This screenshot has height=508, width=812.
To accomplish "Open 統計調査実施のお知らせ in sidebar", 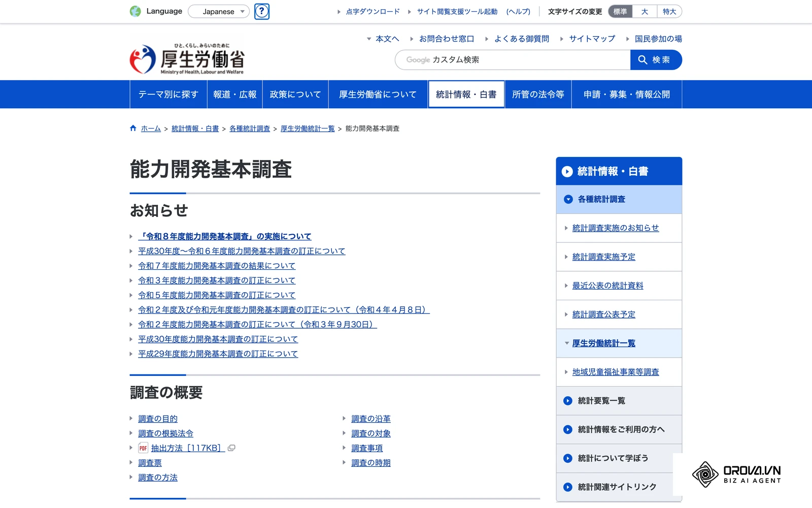I will (616, 228).
